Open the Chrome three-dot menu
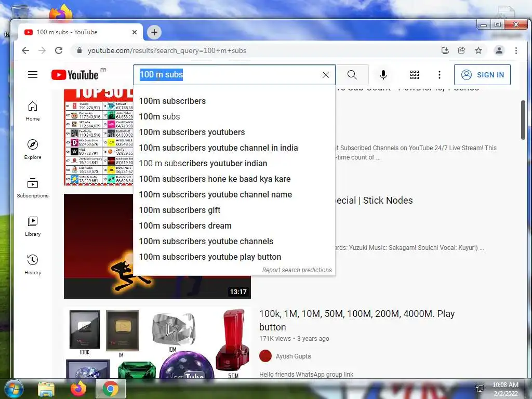The height and width of the screenshot is (399, 532). click(x=516, y=50)
